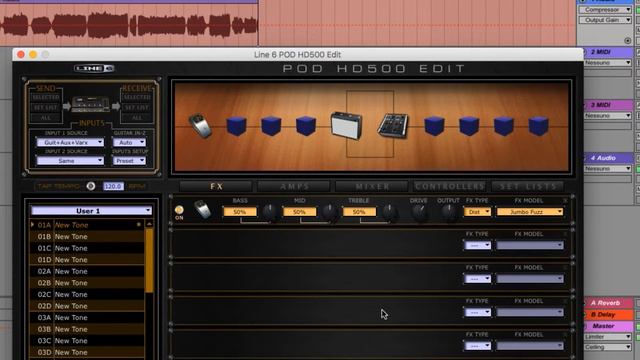
Task: Click the BASS knob
Action: pyautogui.click(x=269, y=212)
